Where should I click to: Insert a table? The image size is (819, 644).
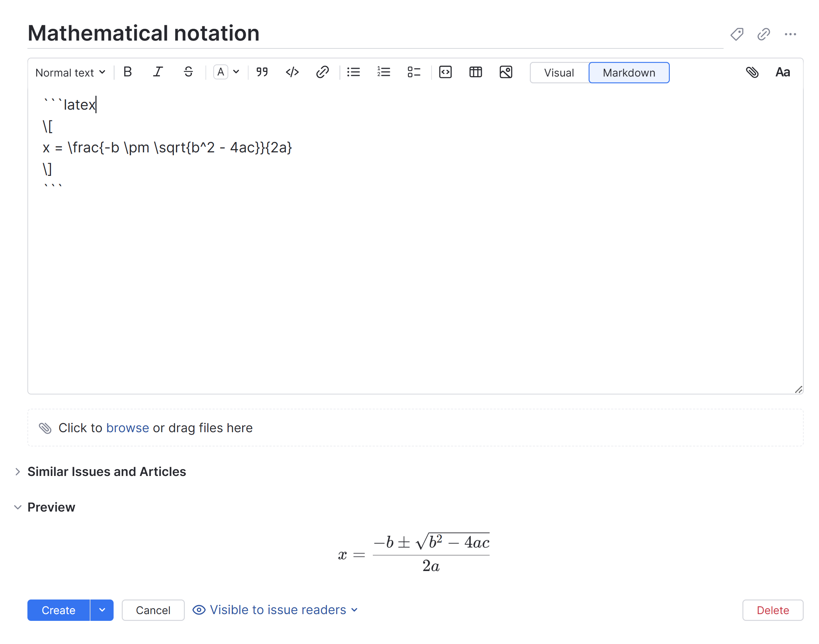pyautogui.click(x=475, y=72)
